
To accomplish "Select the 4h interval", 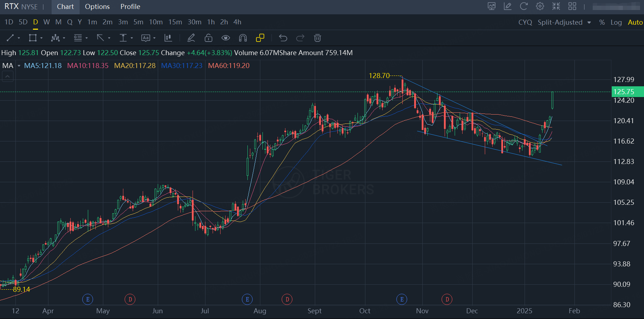I will click(x=237, y=22).
